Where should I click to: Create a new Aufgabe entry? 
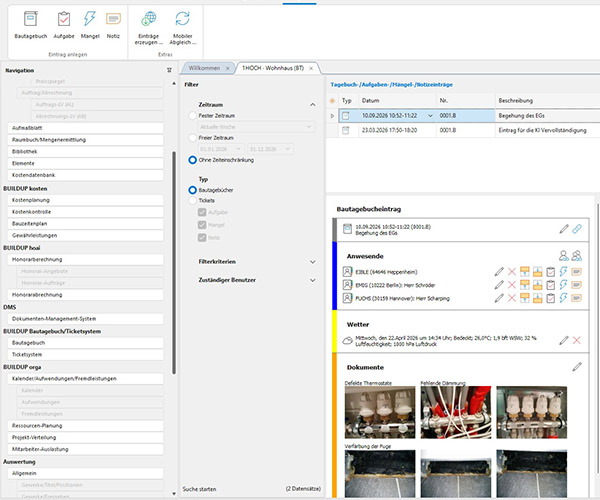coord(64,24)
